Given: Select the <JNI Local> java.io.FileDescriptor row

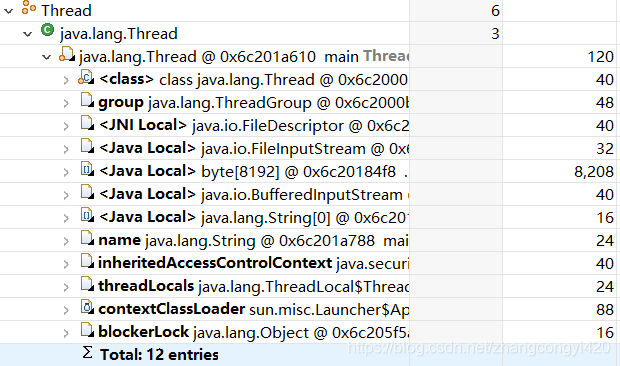Looking at the screenshot, I should pyautogui.click(x=310, y=126).
